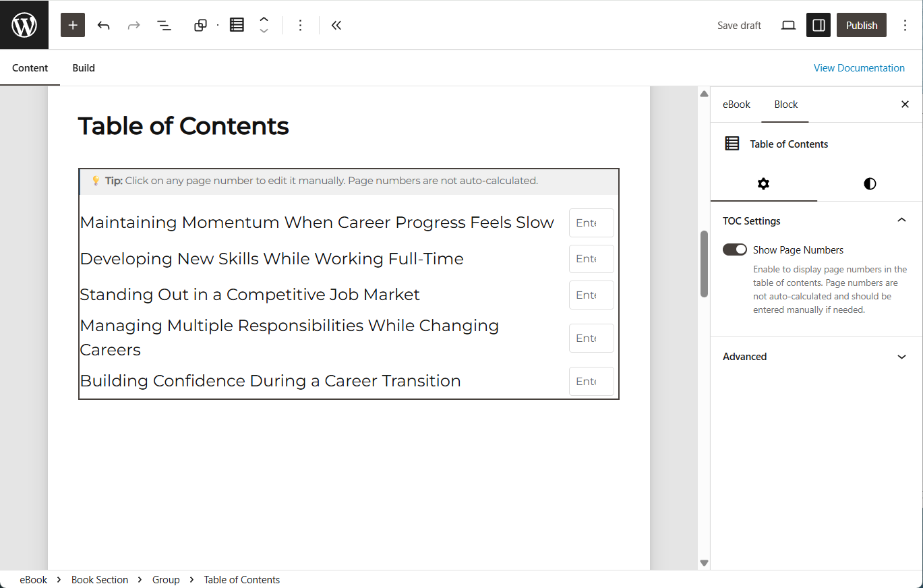The image size is (923, 588).
Task: Open the block inserter
Action: point(73,25)
